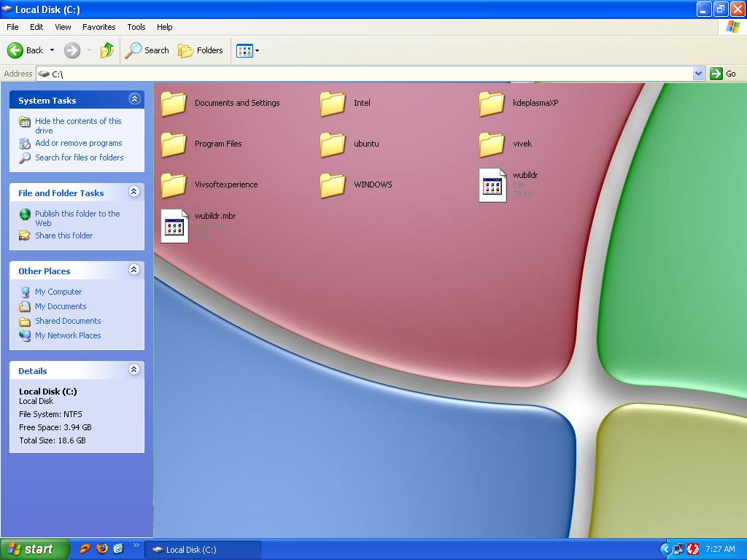The image size is (747, 560).
Task: Click the File System: NTFS text
Action: click(50, 414)
